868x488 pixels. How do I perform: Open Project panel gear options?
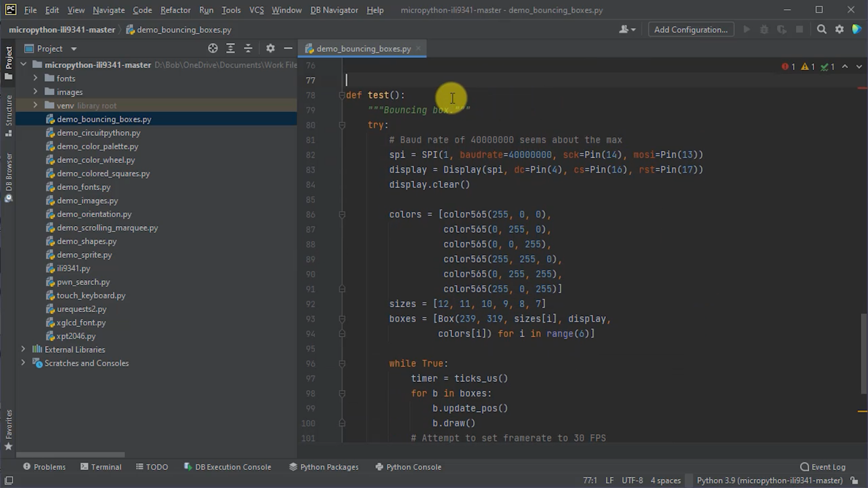(x=270, y=49)
